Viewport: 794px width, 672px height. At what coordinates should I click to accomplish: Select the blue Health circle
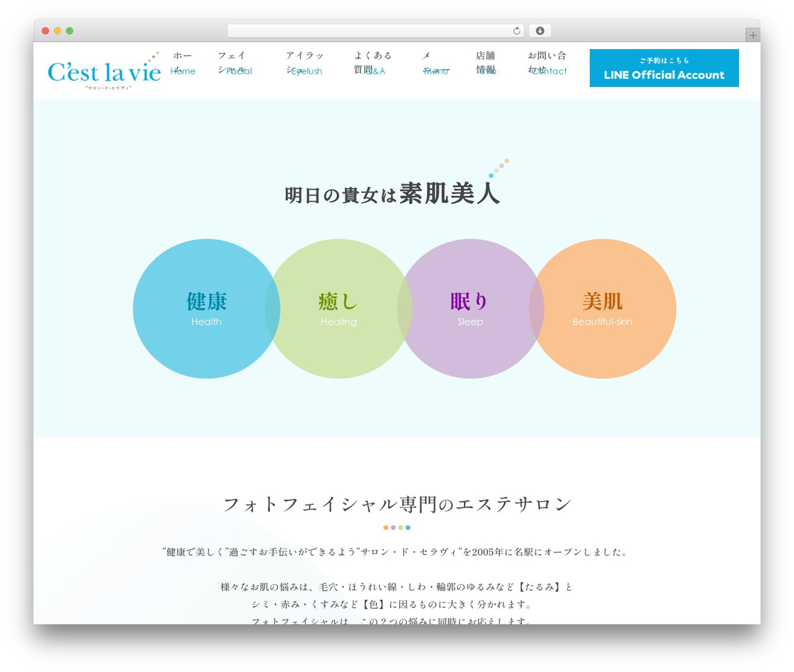pyautogui.click(x=206, y=309)
